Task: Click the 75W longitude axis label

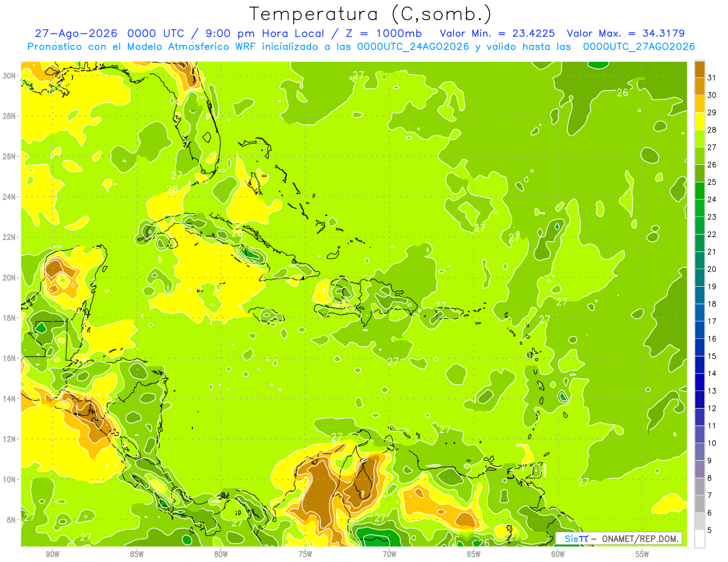Action: pyautogui.click(x=305, y=554)
